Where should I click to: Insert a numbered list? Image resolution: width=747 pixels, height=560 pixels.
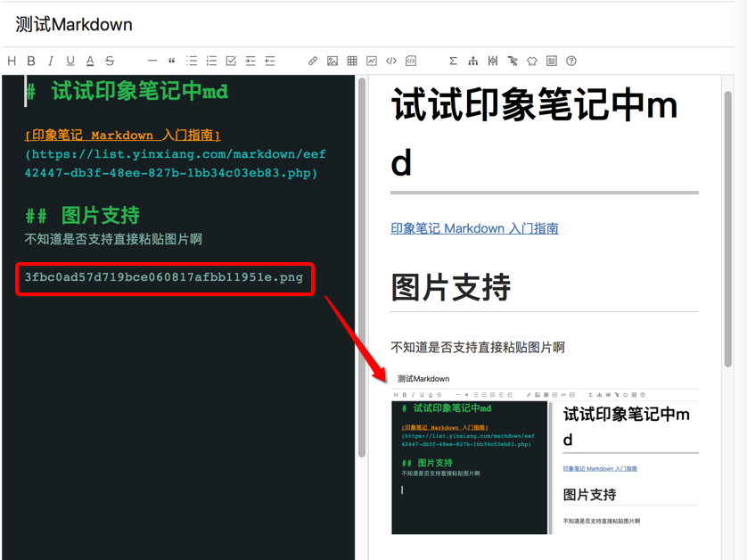(211, 61)
